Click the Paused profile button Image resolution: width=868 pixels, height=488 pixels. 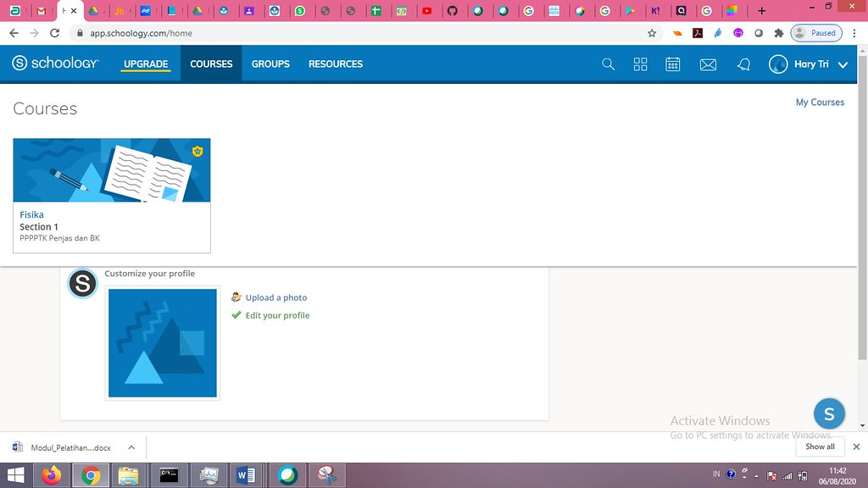tap(816, 33)
